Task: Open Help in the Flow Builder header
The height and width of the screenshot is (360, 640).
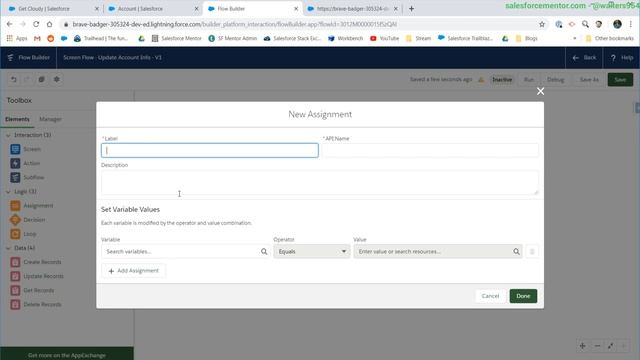Action: (621, 58)
